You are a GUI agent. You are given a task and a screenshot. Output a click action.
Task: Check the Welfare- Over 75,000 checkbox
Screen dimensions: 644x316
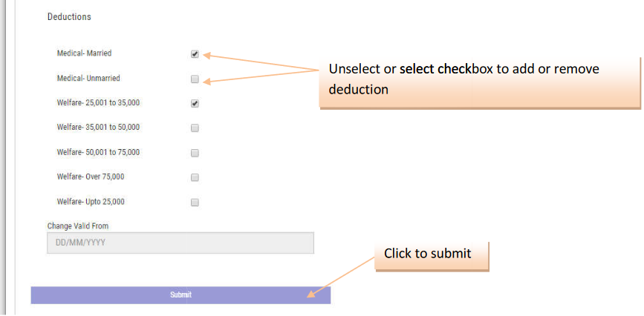click(x=195, y=177)
